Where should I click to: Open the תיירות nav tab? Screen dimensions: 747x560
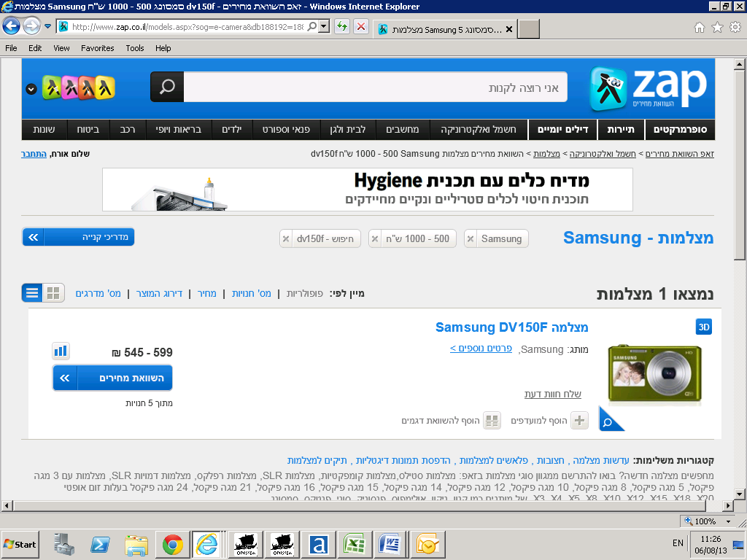621,130
